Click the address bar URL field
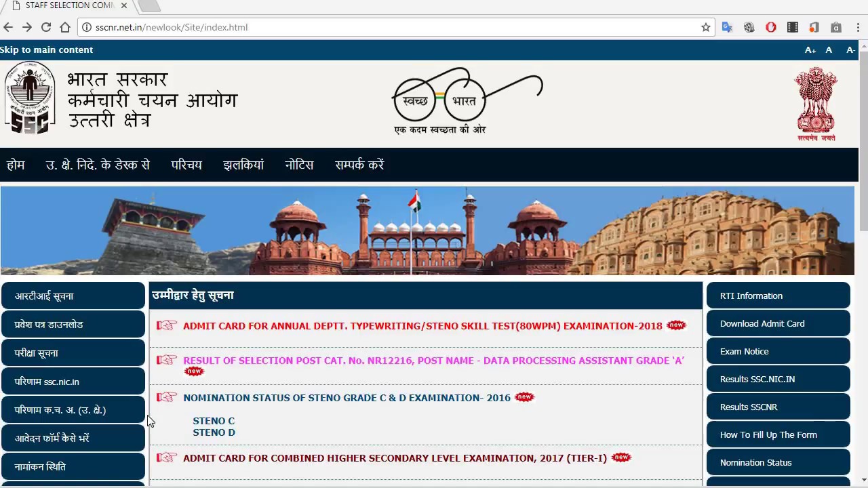The image size is (868, 488). (397, 27)
